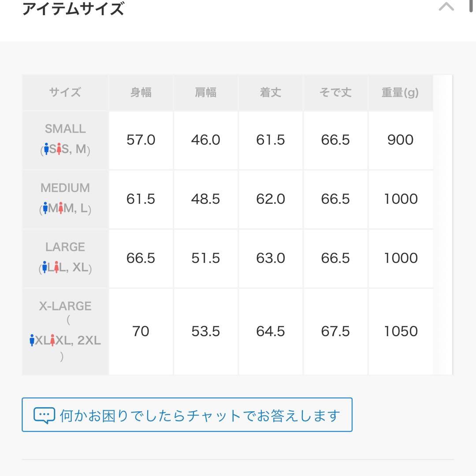
Task: Click the blue male icon in MEDIUM row
Action: click(45, 209)
